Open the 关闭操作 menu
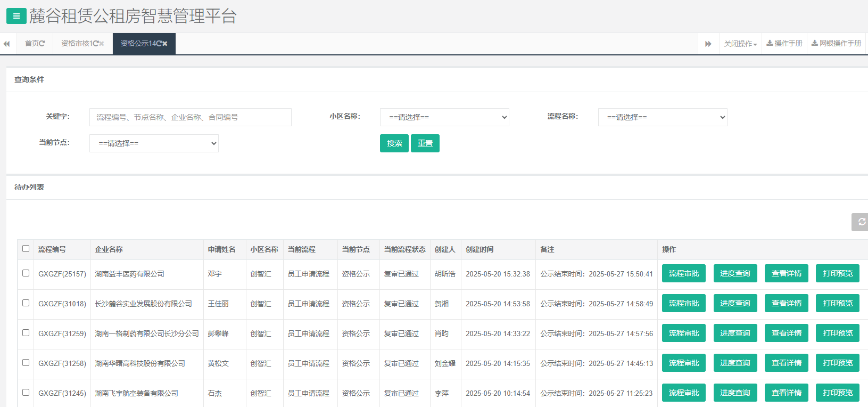The image size is (868, 407). click(740, 44)
